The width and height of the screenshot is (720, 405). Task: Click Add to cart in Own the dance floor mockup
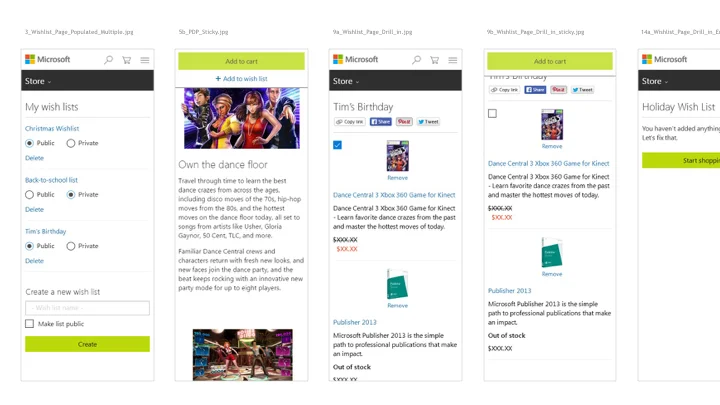[x=242, y=61]
